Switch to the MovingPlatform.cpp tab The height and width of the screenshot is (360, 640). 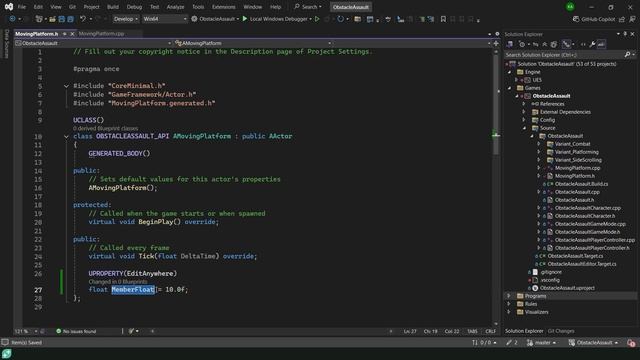[101, 34]
